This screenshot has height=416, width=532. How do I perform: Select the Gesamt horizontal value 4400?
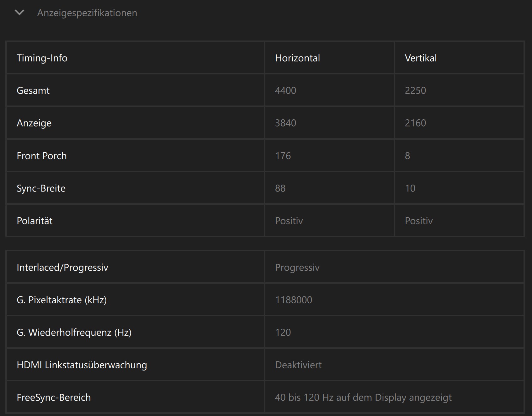click(285, 91)
